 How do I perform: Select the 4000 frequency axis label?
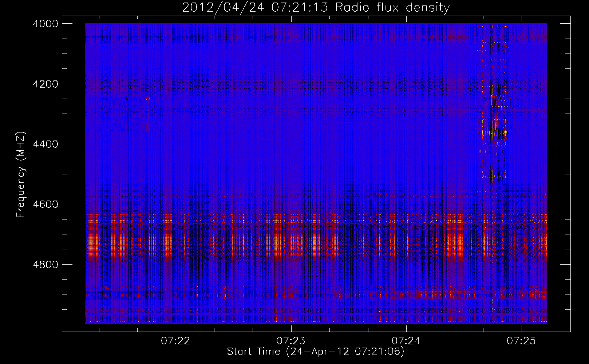[x=46, y=24]
